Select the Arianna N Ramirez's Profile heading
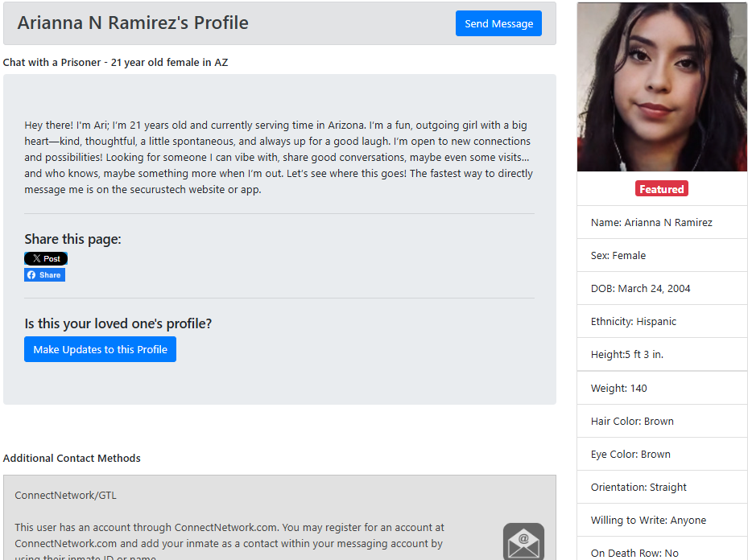Screen dimensions: 748x560 (x=133, y=23)
